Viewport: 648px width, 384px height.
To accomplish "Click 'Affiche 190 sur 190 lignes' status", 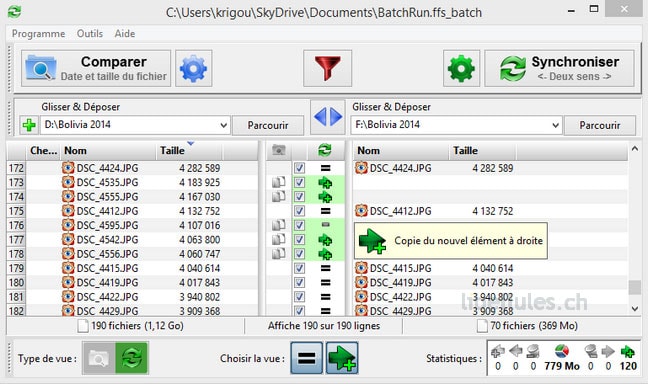I will coord(324,326).
